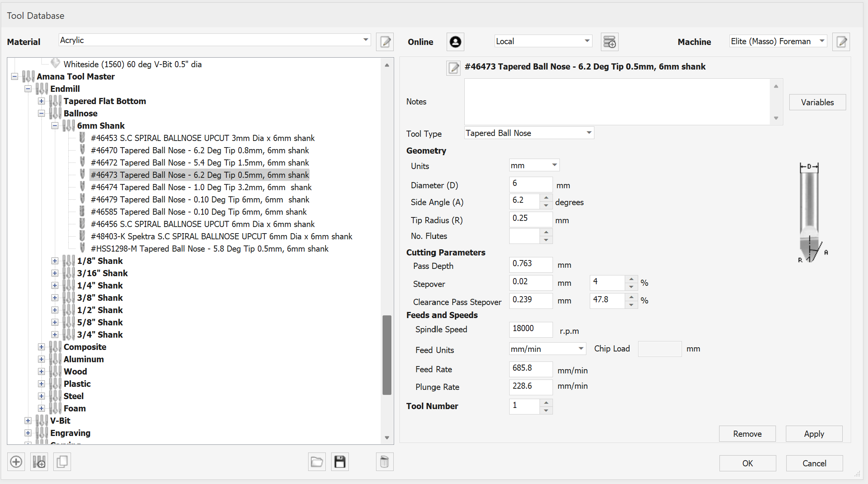The image size is (868, 484).
Task: Click the save floppy disk icon
Action: pos(340,462)
